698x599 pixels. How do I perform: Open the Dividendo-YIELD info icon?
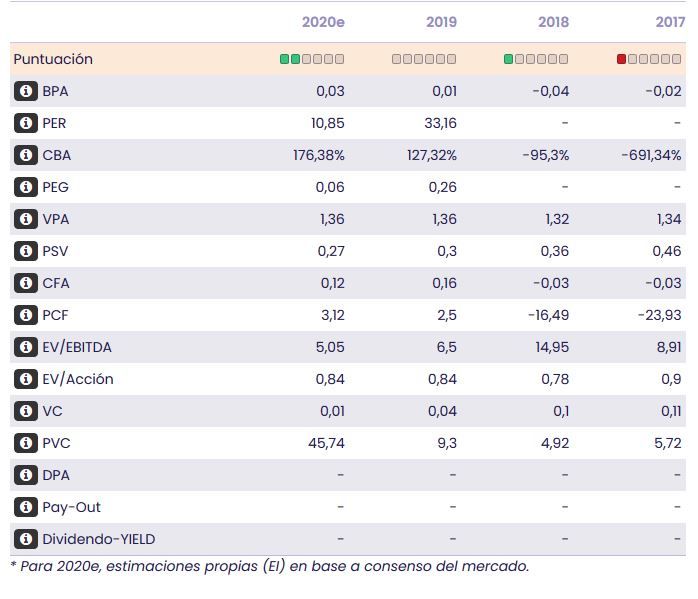point(25,539)
